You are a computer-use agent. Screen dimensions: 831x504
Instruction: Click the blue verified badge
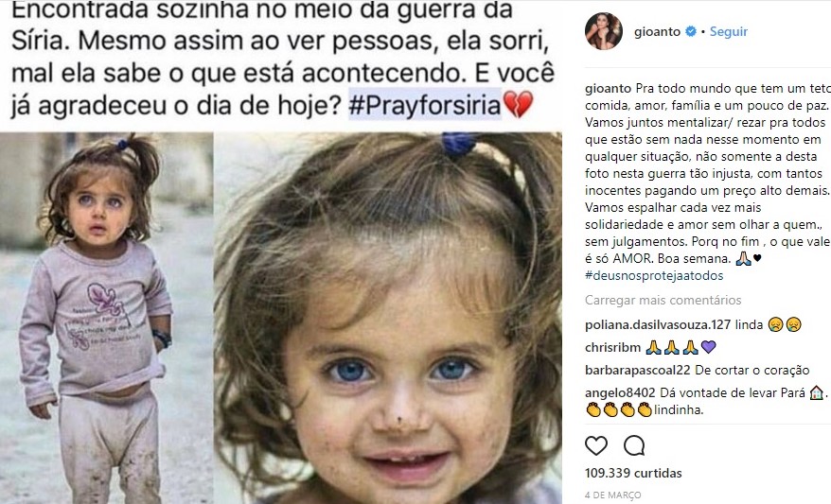(x=691, y=32)
